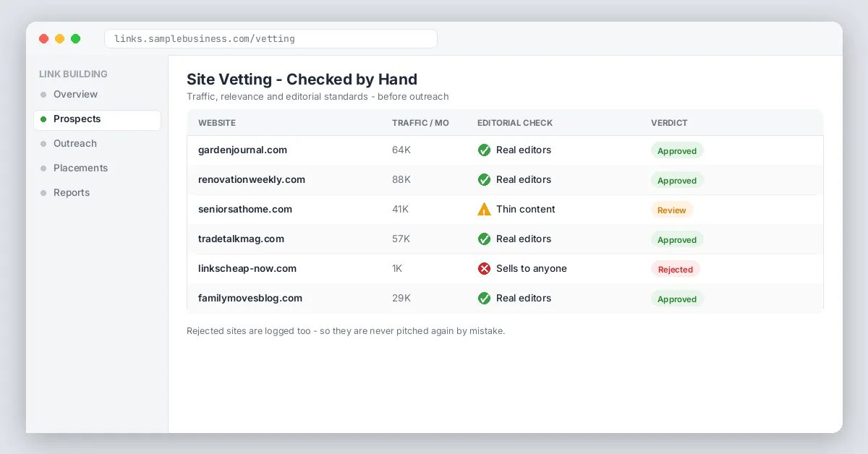This screenshot has width=868, height=454.
Task: Click the green maximize window dot
Action: [76, 39]
